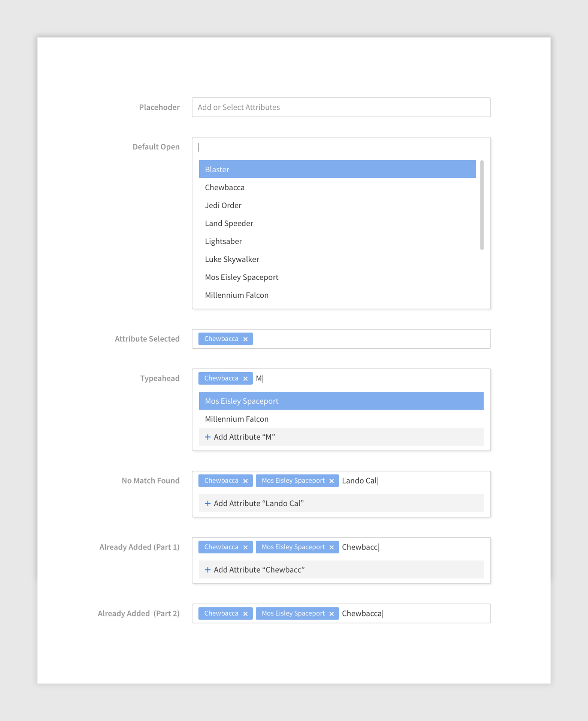Viewport: 588px width, 721px height.
Task: Click plus icon beside Add Attribute "M"
Action: (208, 437)
